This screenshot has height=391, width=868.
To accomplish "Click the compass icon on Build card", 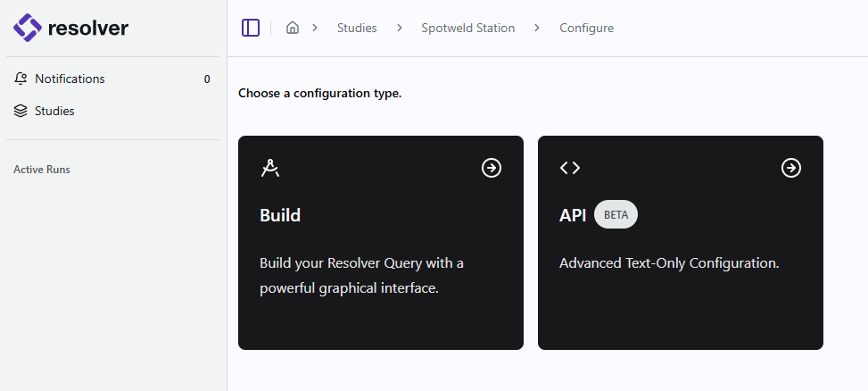I will click(x=270, y=168).
